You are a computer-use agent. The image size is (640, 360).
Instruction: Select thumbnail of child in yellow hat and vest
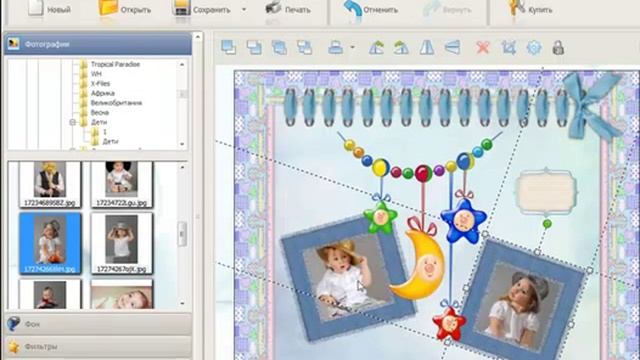50,184
